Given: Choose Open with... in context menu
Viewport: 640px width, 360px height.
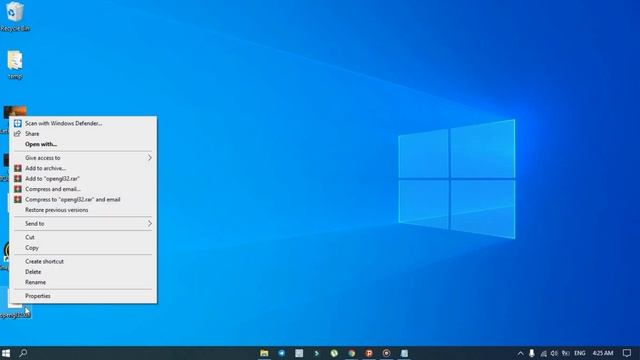Looking at the screenshot, I should (x=83, y=144).
